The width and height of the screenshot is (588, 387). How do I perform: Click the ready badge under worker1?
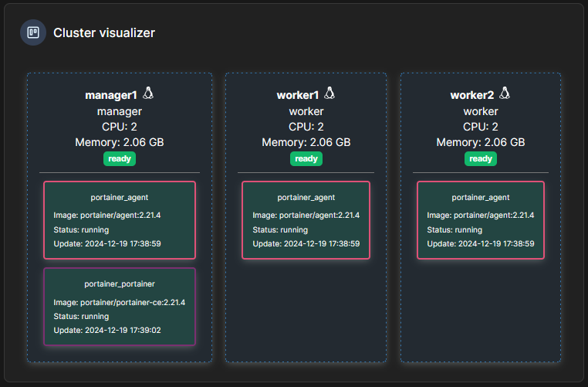pyautogui.click(x=306, y=159)
